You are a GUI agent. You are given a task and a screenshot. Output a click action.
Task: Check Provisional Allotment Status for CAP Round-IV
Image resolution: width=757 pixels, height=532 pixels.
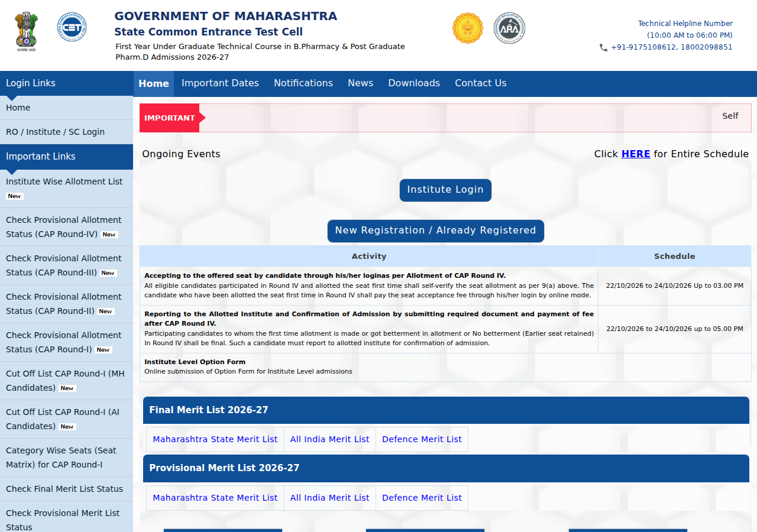pos(66,227)
